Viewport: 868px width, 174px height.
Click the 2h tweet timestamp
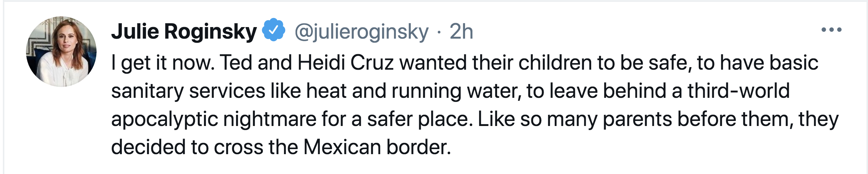coord(461,31)
